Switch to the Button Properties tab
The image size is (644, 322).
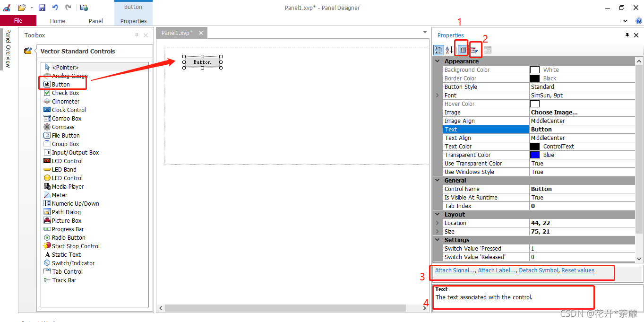(x=133, y=21)
